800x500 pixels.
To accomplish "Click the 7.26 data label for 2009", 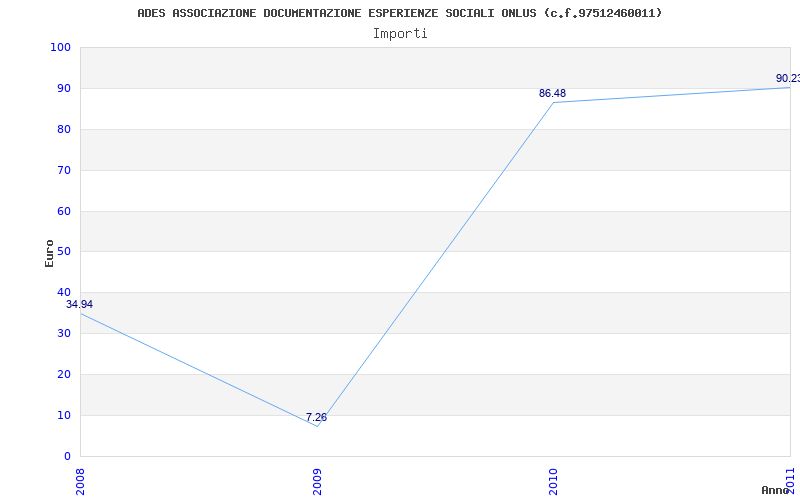I will tap(316, 418).
